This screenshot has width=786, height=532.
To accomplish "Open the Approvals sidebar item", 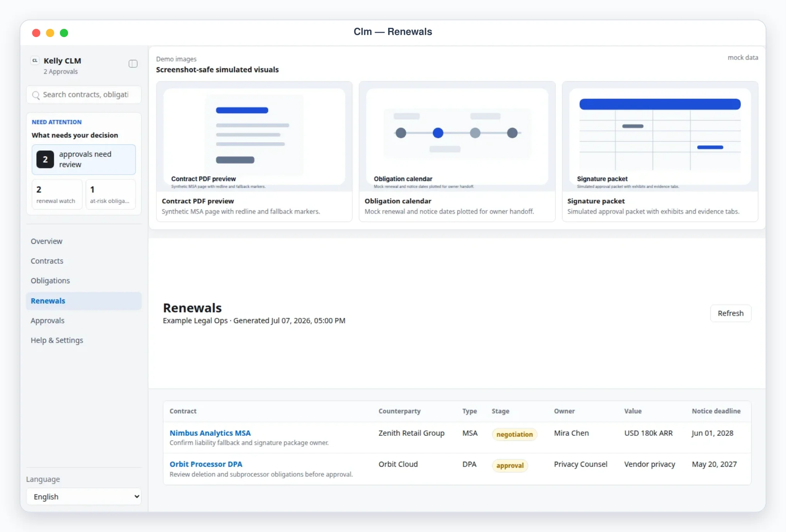I will click(48, 320).
